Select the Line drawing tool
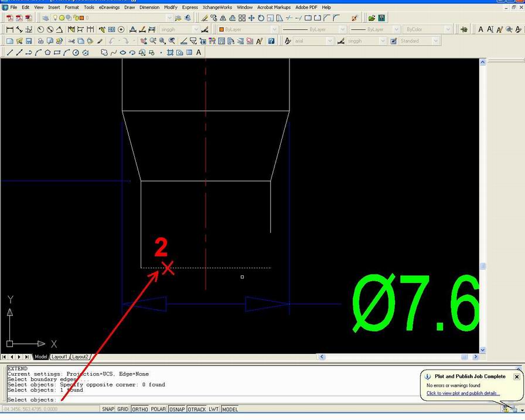This screenshot has height=420, width=525. (10, 52)
